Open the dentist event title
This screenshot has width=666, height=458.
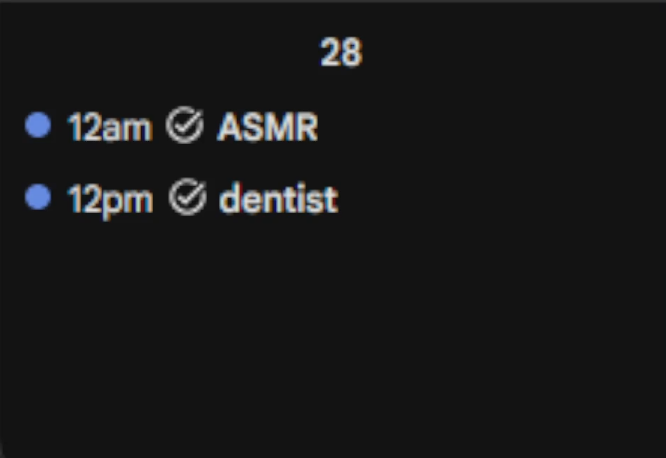click(278, 199)
